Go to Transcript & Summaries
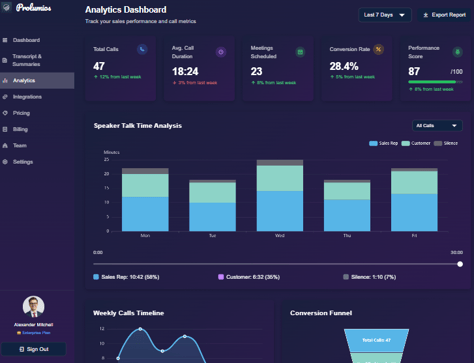 tap(37, 60)
